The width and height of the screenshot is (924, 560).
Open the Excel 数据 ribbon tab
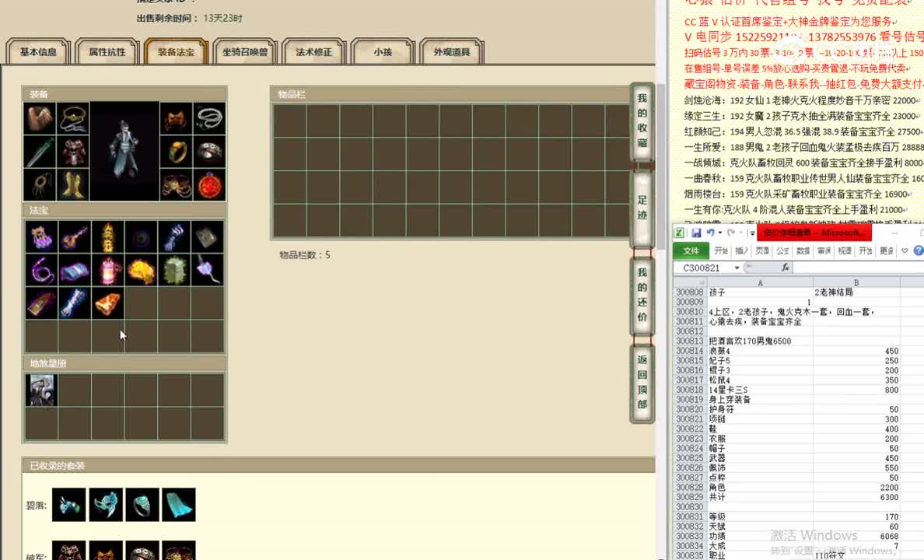coord(803,251)
